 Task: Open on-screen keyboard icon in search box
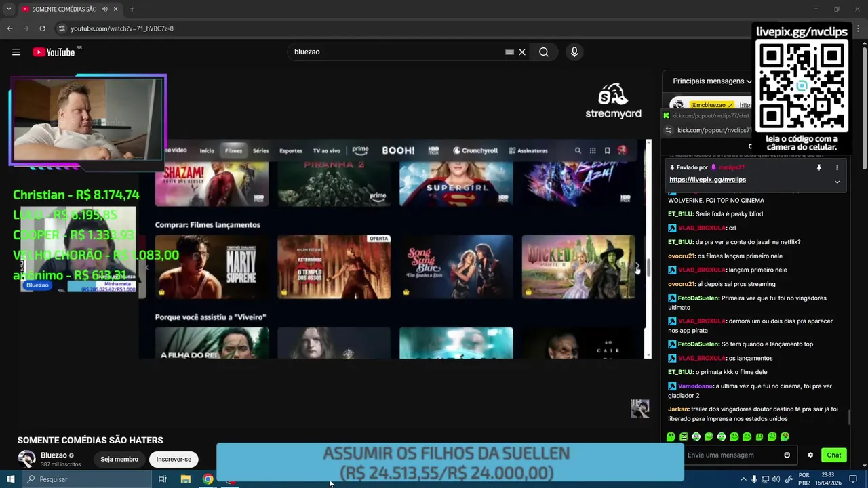[x=509, y=52]
